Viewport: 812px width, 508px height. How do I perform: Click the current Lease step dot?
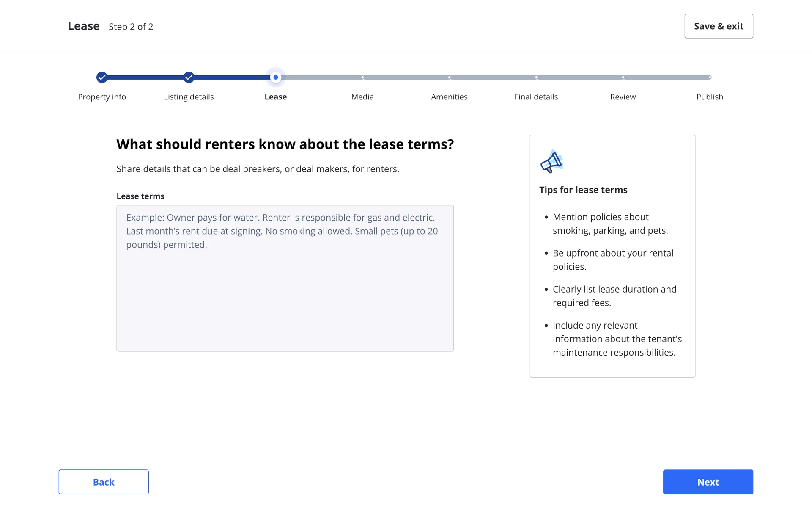(x=276, y=77)
